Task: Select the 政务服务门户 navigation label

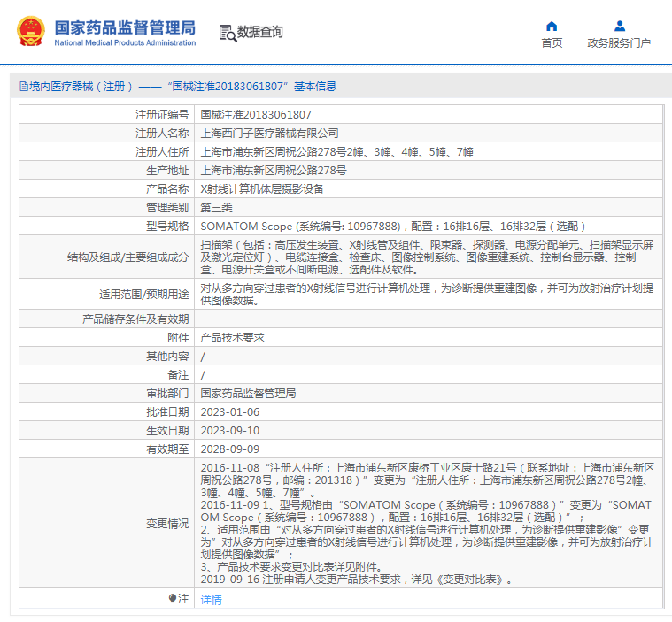Action: [619, 42]
